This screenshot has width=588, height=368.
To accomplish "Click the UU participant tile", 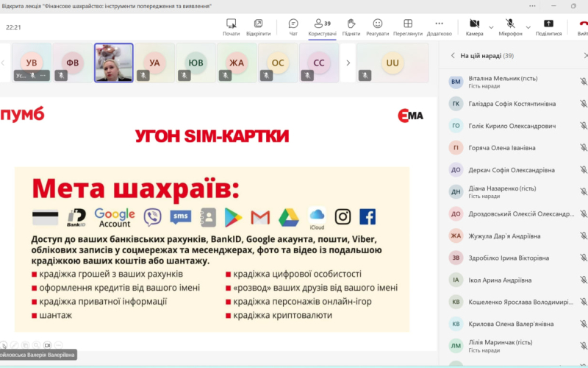I will [x=392, y=63].
